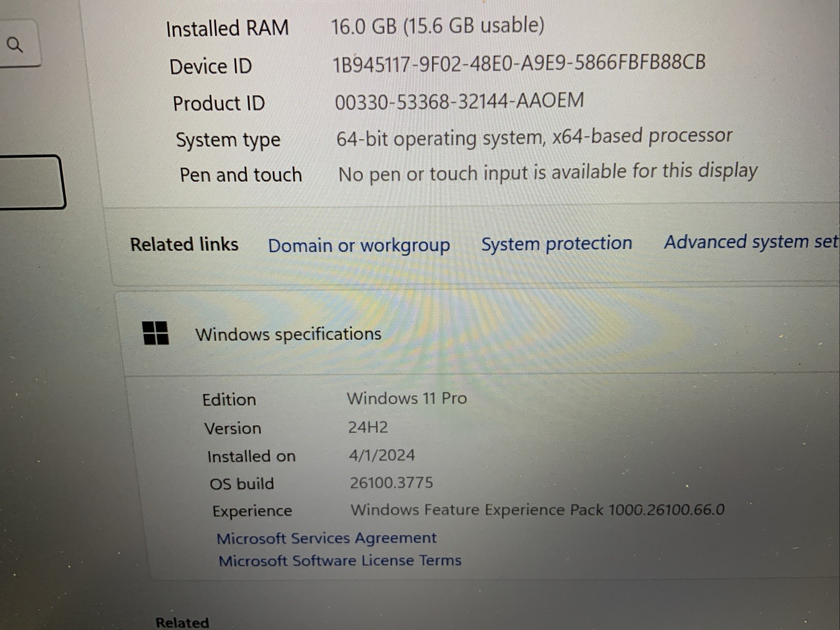Select the Device ID value 1B945117-9F02-48E0-A9E9-5866FBFB88CB

pyautogui.click(x=518, y=64)
